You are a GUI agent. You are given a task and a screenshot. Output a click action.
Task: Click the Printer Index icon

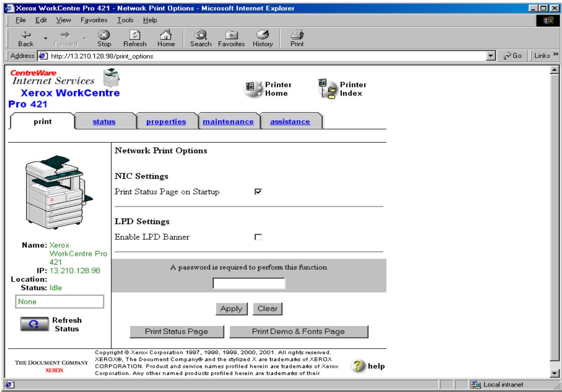(x=328, y=89)
